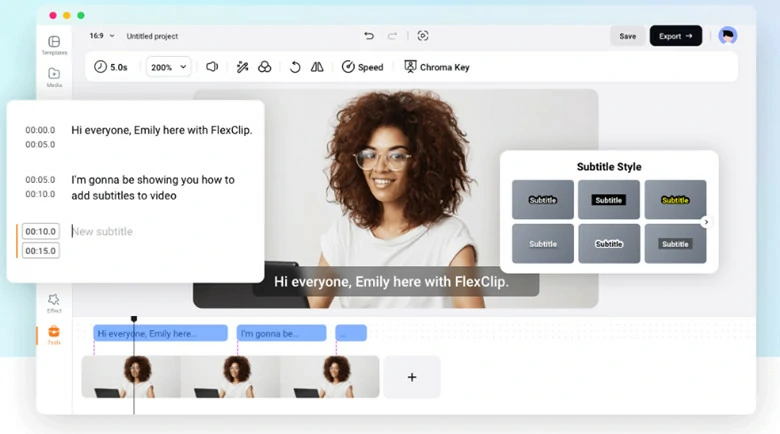
Task: Click the New subtitle text field
Action: click(x=102, y=231)
